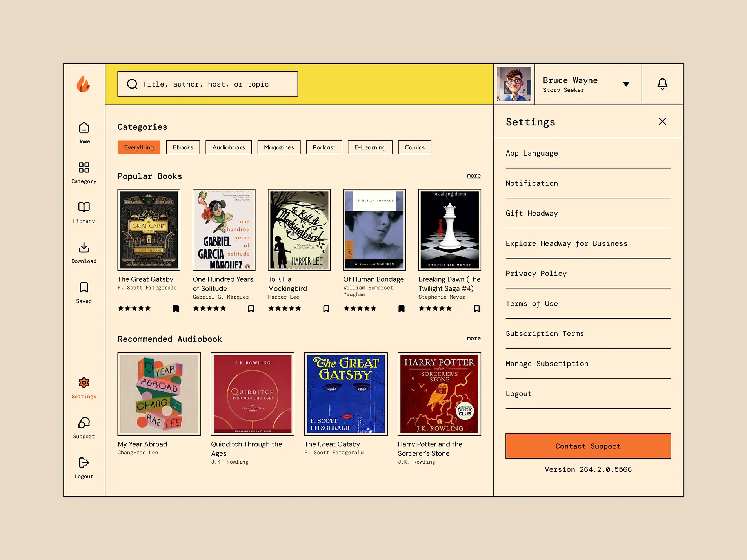Image resolution: width=747 pixels, height=560 pixels.
Task: Click author name Chang-rae Lee
Action: click(x=138, y=453)
